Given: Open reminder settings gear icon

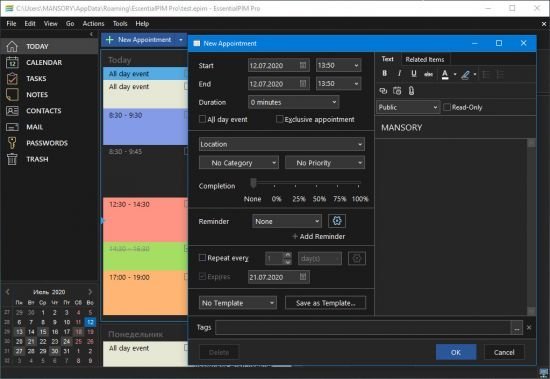Looking at the screenshot, I should pos(337,221).
